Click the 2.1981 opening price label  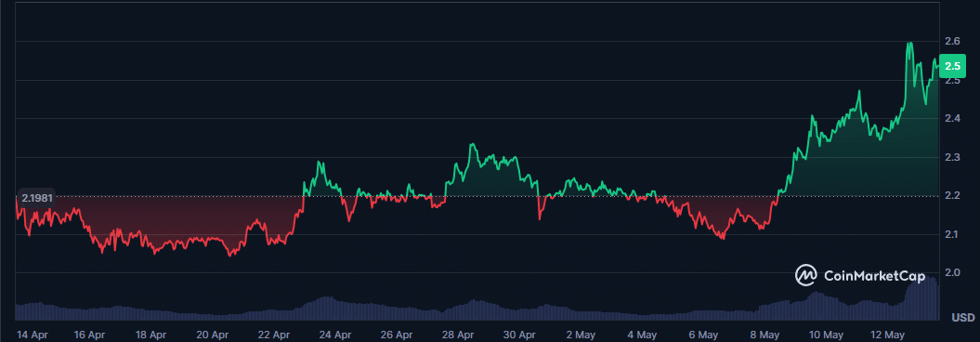[36, 199]
